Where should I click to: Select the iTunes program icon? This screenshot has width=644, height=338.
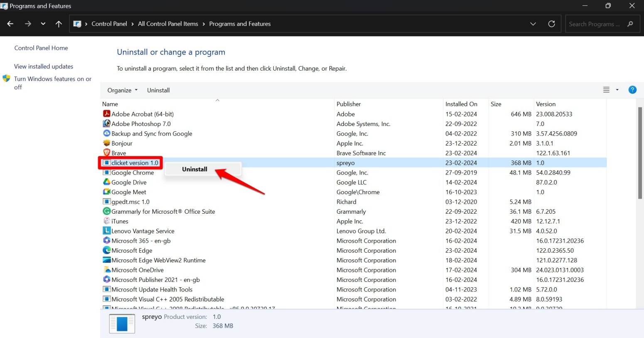click(106, 221)
